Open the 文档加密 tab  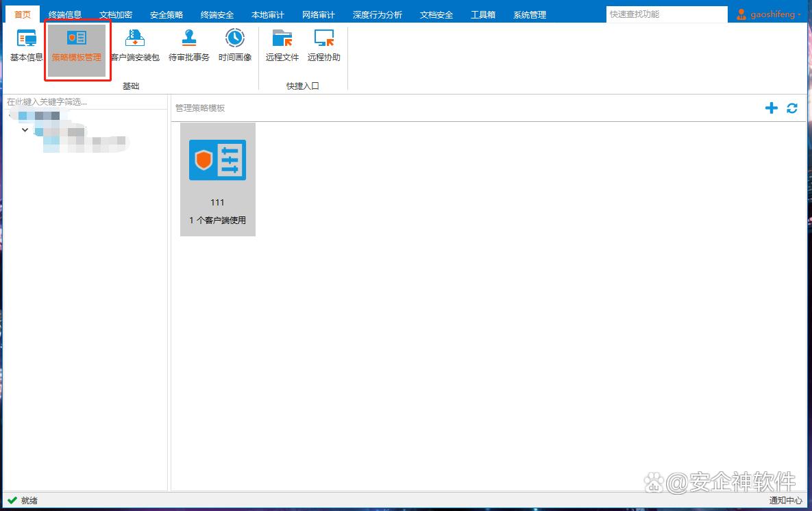[116, 14]
